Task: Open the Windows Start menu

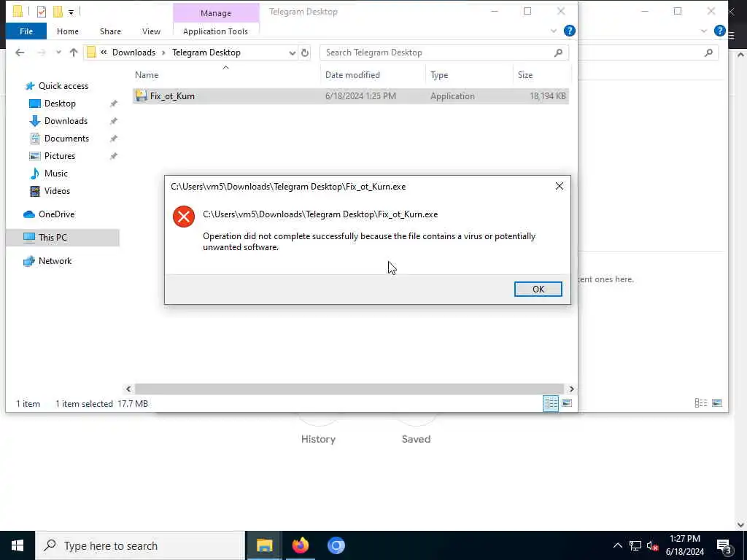Action: 18,545
